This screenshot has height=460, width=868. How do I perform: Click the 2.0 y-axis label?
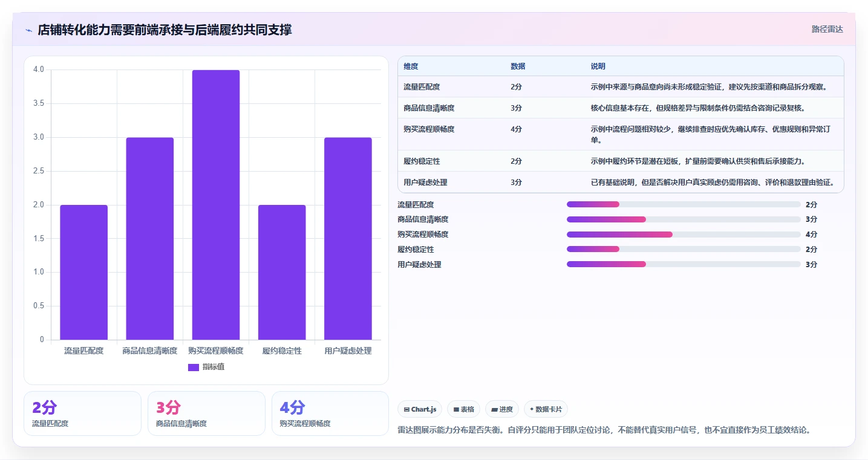39,205
